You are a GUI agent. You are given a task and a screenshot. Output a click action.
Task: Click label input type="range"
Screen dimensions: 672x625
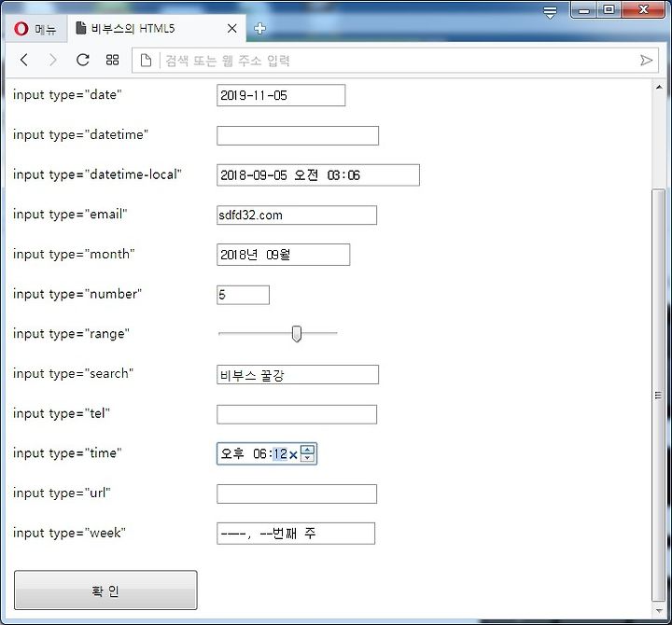tap(71, 334)
